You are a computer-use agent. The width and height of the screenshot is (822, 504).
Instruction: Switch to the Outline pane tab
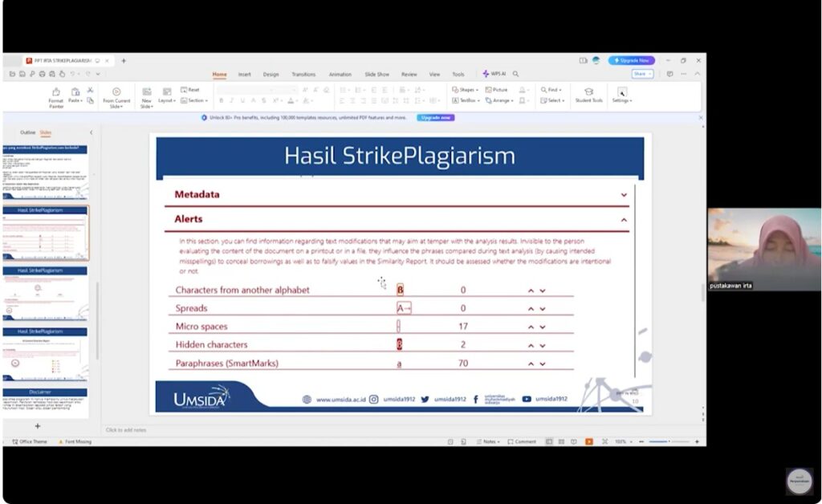(x=27, y=132)
